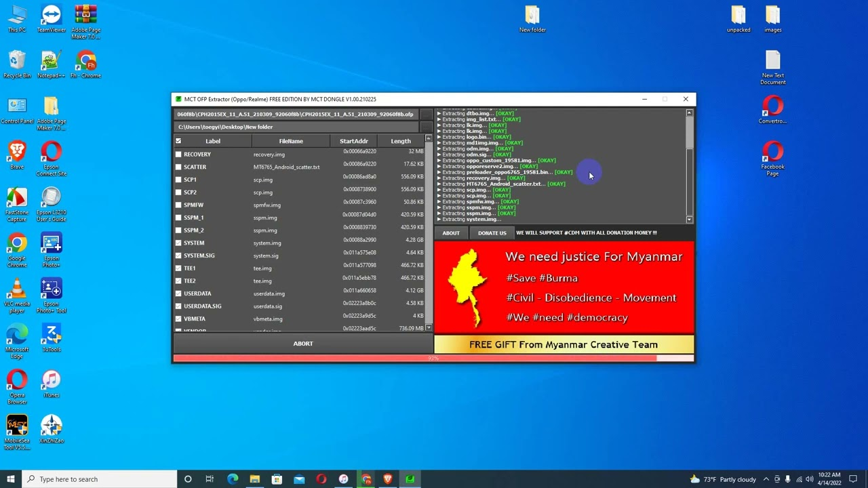Click the output path field showing New folder
868x488 pixels.
point(296,127)
